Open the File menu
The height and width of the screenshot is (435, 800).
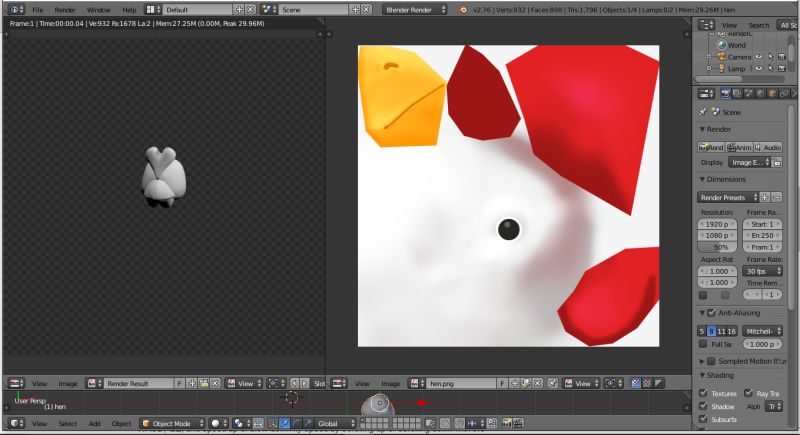coord(38,10)
